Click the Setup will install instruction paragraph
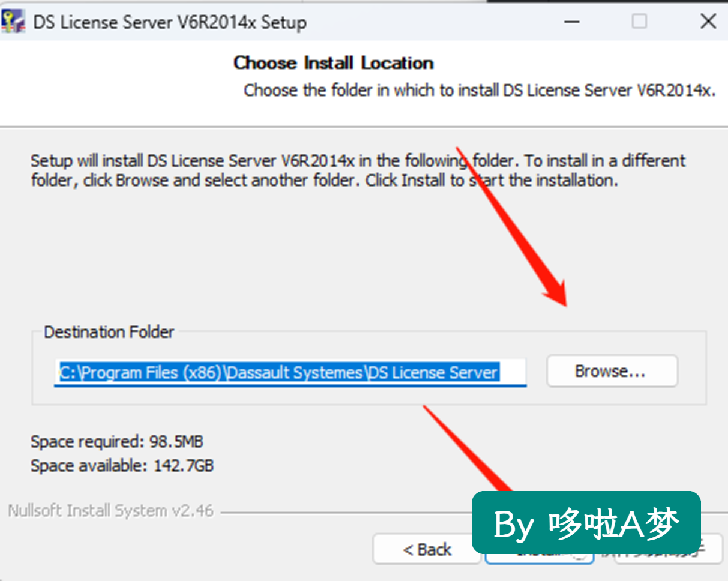The width and height of the screenshot is (728, 581). pyautogui.click(x=358, y=170)
